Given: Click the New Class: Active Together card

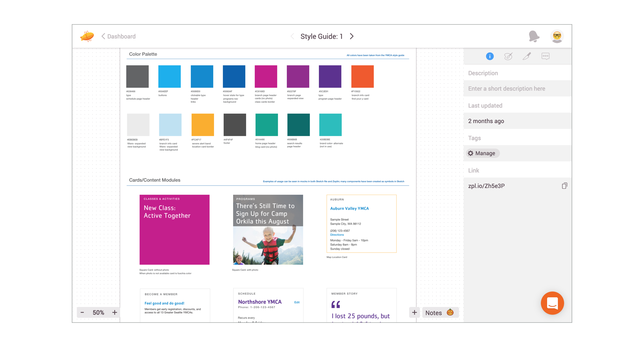Looking at the screenshot, I should 174,230.
